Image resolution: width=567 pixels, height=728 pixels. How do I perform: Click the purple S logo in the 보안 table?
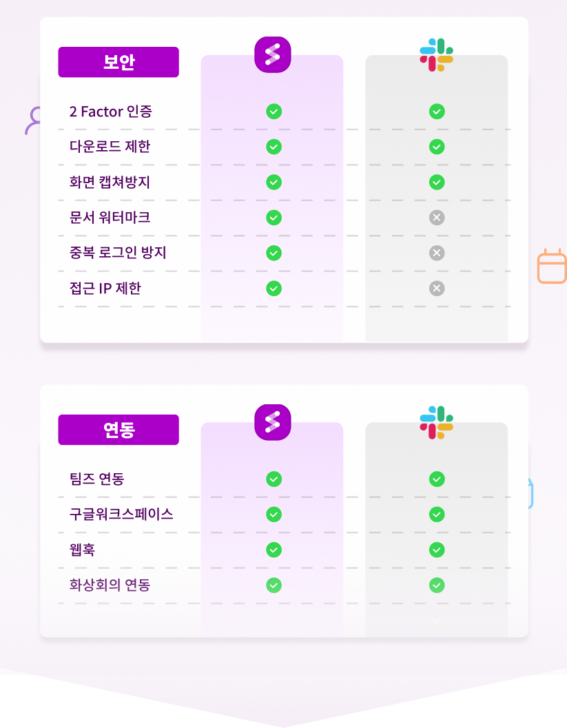click(x=273, y=55)
